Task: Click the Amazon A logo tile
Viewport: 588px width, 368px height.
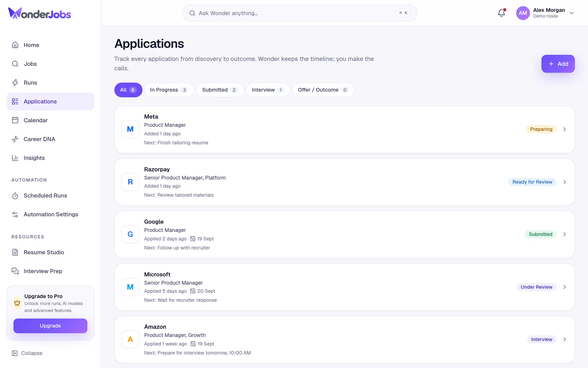Action: (x=130, y=340)
